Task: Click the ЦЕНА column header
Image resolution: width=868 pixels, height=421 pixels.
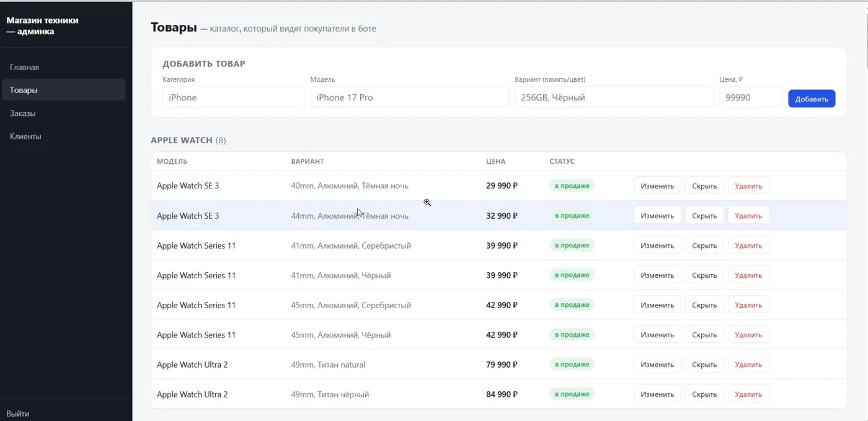Action: click(495, 161)
